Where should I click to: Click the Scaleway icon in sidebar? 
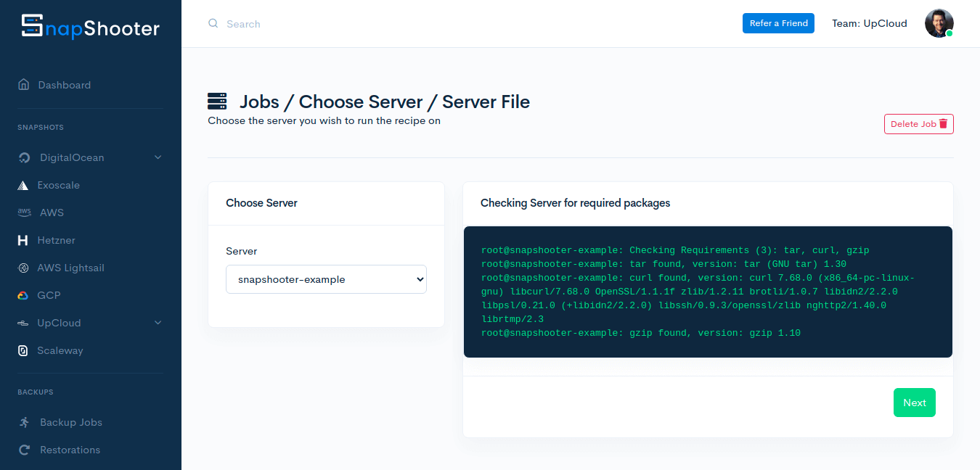click(23, 350)
